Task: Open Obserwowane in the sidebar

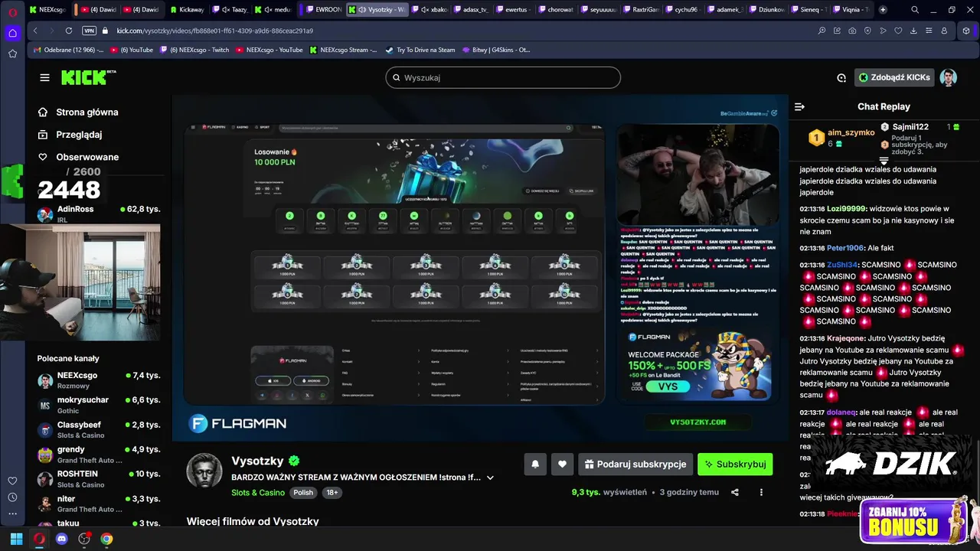Action: coord(87,157)
